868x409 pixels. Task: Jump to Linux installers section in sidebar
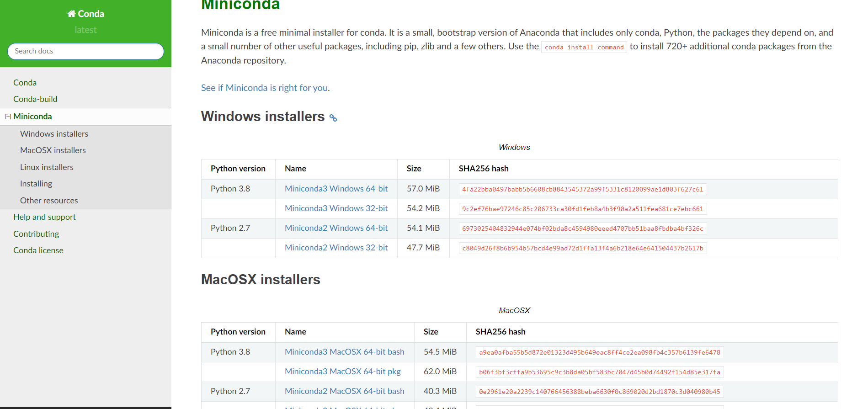pos(47,167)
